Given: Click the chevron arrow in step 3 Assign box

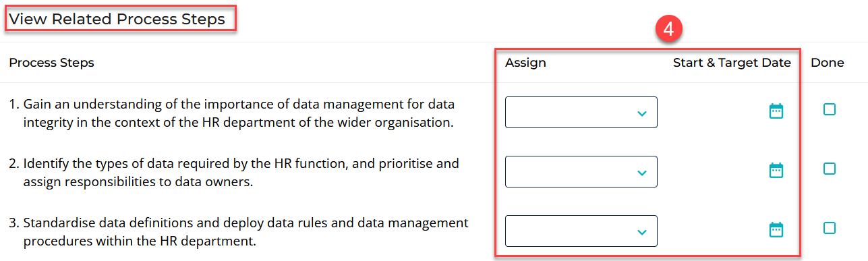Looking at the screenshot, I should tap(642, 233).
